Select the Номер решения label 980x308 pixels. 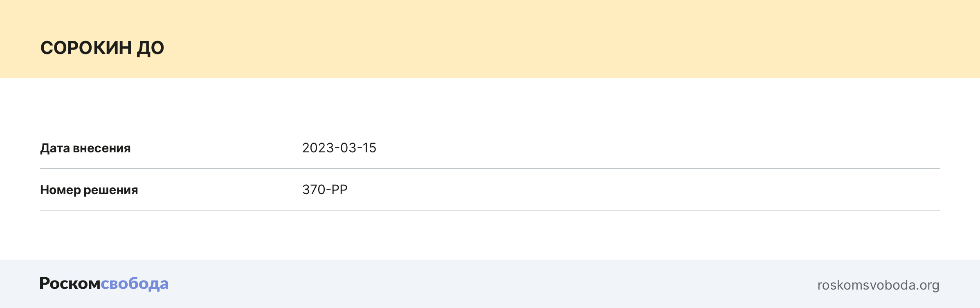coord(89,190)
